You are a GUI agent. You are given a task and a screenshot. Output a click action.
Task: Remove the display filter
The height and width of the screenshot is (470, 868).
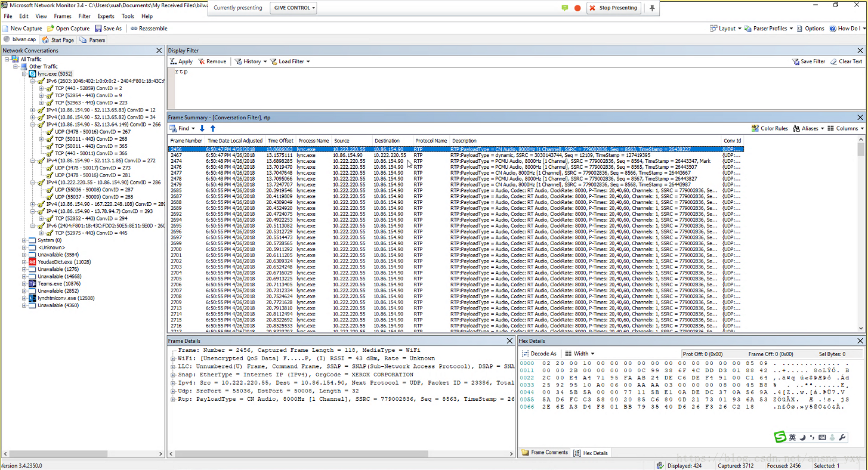212,61
